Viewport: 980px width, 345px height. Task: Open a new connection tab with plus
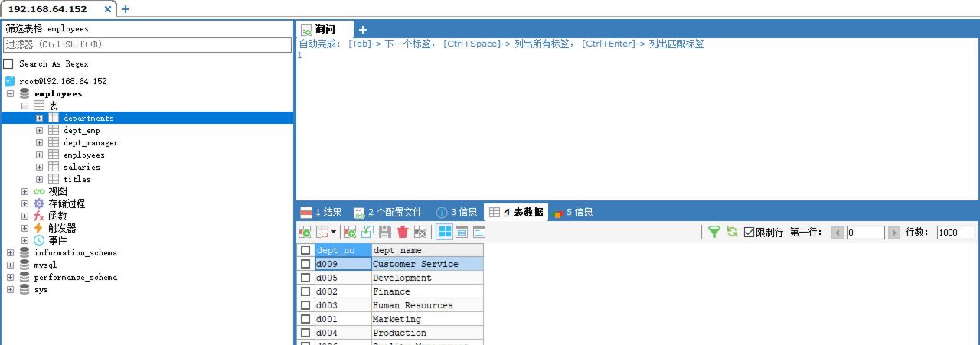(x=126, y=9)
